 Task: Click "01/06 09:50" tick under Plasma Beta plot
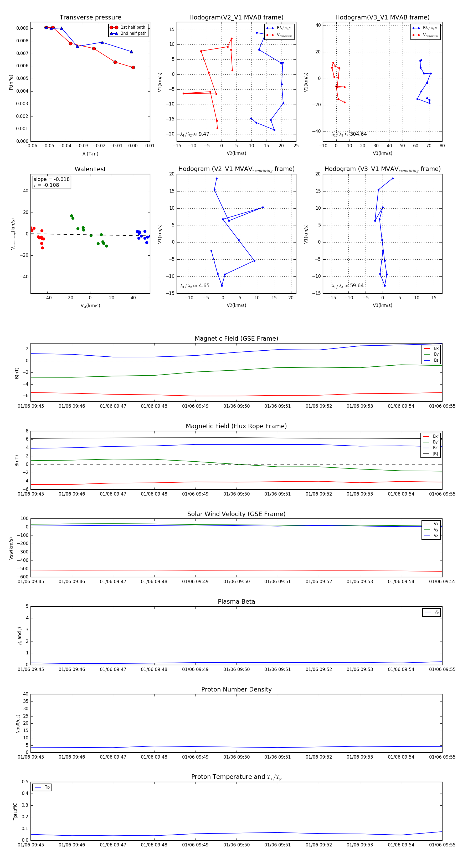point(236,669)
